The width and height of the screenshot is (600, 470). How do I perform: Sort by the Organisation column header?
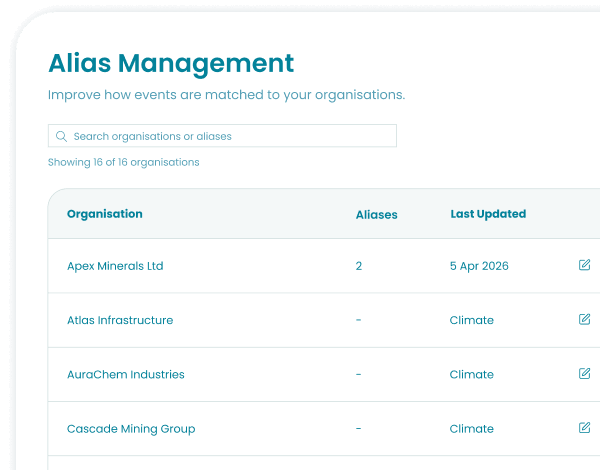pyautogui.click(x=104, y=214)
